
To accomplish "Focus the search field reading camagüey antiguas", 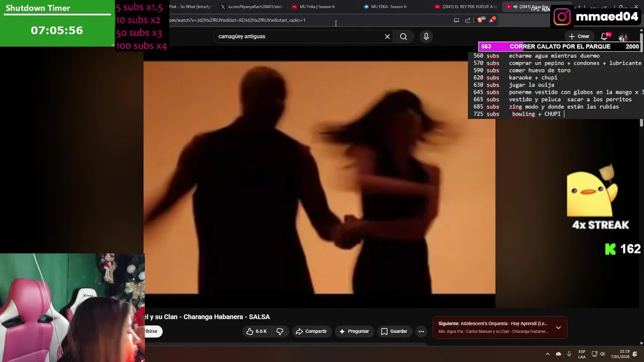I will pyautogui.click(x=299, y=36).
